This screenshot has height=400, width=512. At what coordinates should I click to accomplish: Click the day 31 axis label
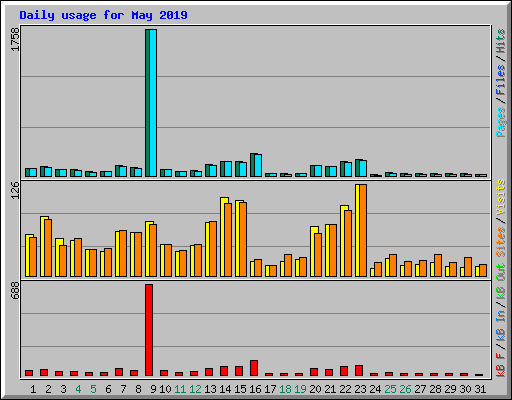click(x=480, y=389)
